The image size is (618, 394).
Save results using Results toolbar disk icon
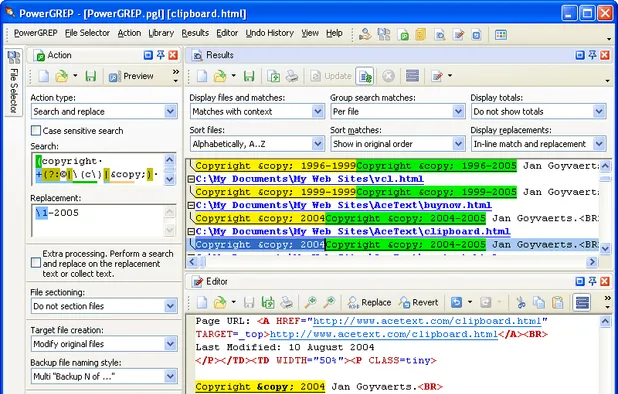point(249,76)
